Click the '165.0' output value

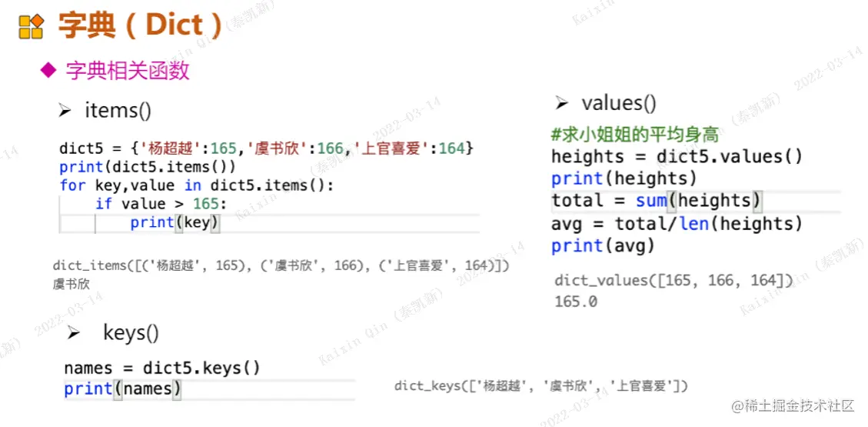(576, 302)
